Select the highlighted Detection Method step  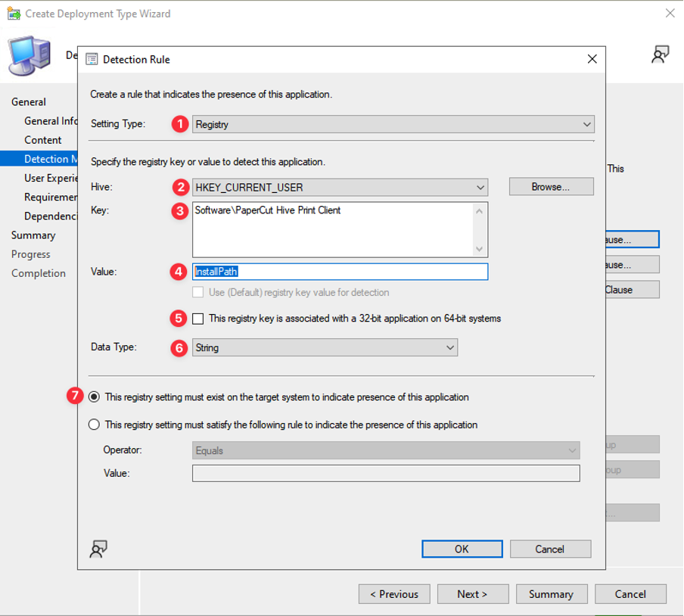tap(39, 159)
